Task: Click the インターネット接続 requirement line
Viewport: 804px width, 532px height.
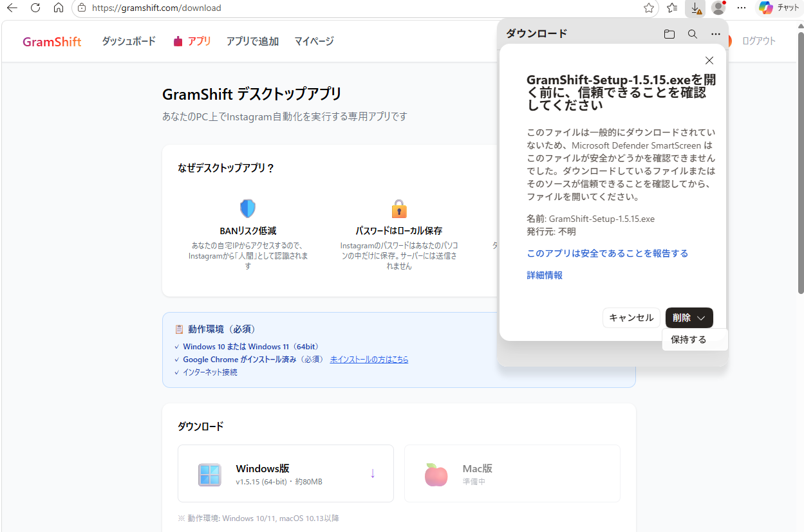Action: click(210, 372)
